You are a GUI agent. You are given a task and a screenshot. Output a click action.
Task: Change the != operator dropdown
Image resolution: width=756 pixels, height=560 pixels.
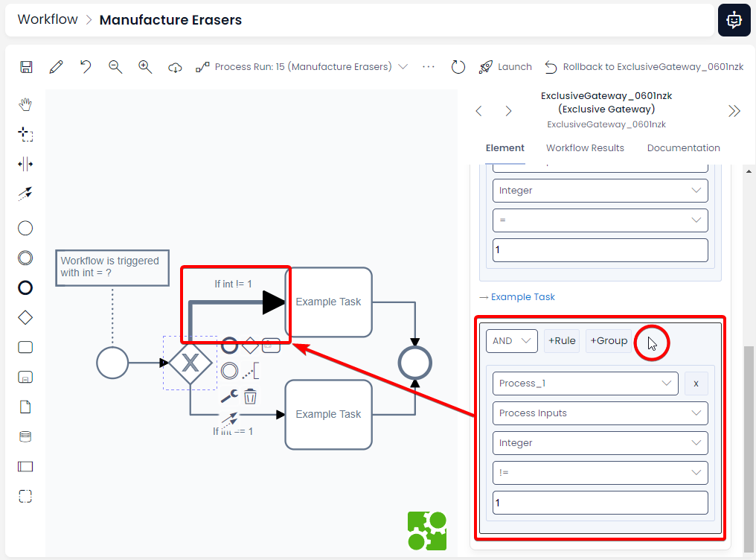pyautogui.click(x=600, y=473)
